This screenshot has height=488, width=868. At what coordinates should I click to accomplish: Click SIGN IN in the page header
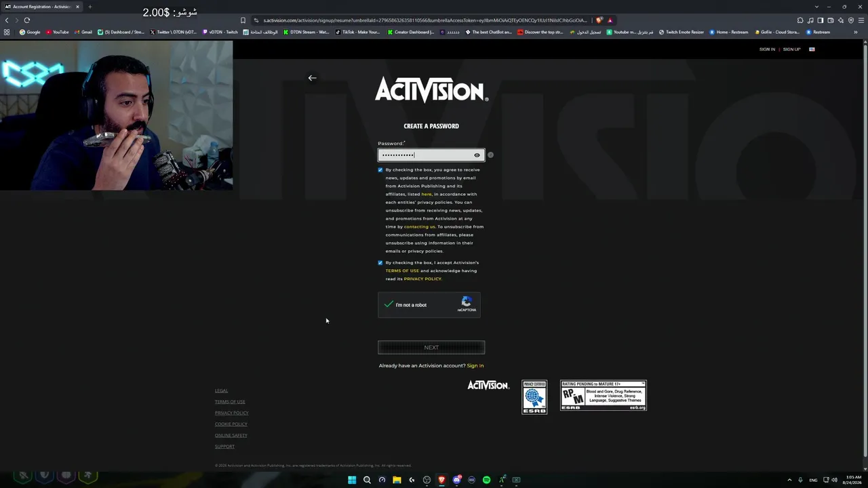[767, 49]
